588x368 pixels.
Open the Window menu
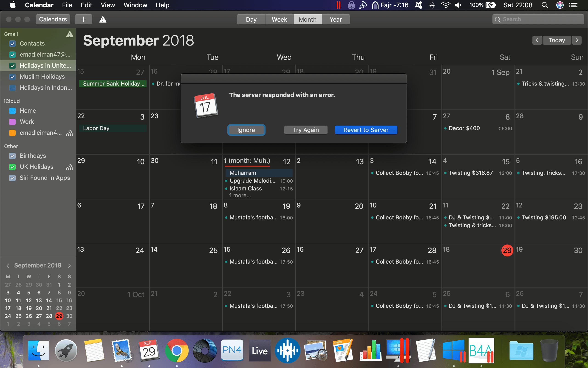pyautogui.click(x=135, y=5)
